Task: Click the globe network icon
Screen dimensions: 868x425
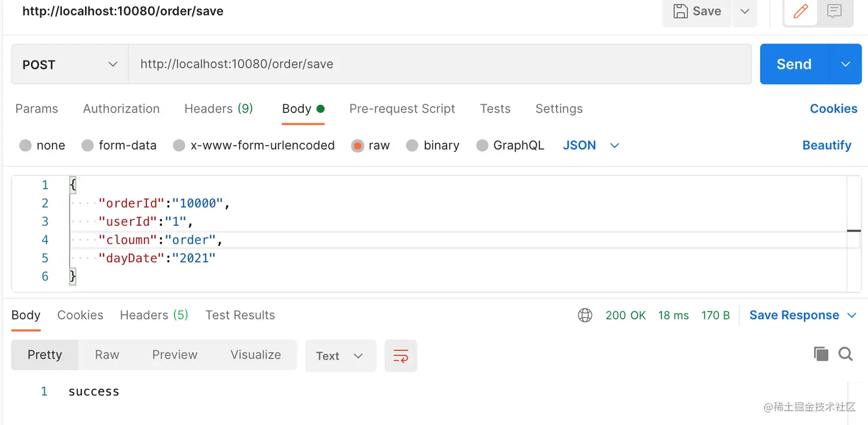Action: click(x=585, y=315)
